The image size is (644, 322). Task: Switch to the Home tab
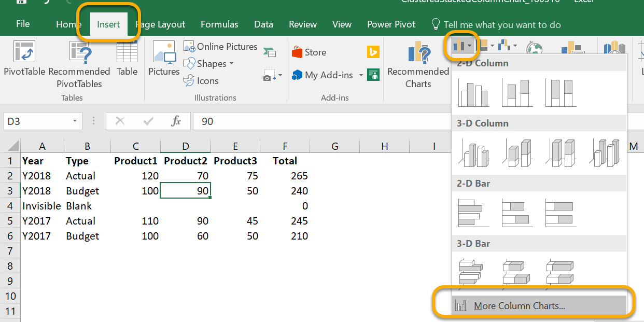point(69,24)
